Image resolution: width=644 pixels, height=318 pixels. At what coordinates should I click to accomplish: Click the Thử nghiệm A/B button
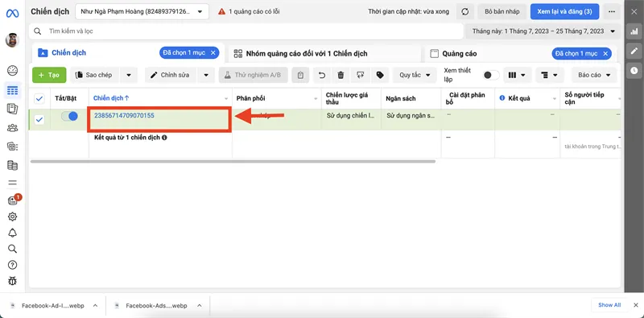[x=253, y=75]
